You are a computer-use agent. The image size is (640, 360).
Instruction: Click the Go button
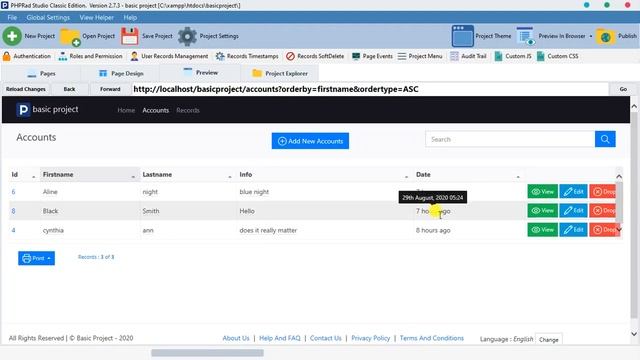623,89
